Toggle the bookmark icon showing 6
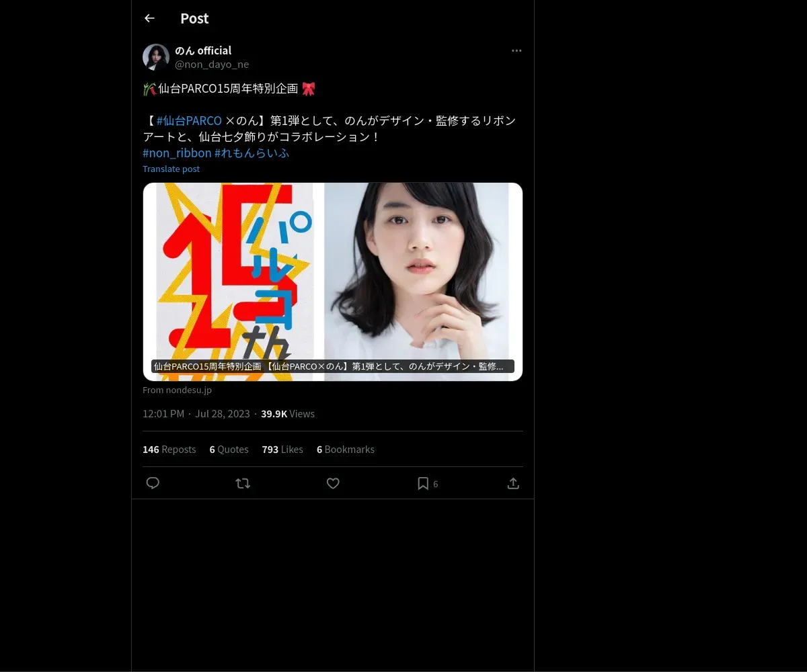The height and width of the screenshot is (672, 807). coord(428,483)
